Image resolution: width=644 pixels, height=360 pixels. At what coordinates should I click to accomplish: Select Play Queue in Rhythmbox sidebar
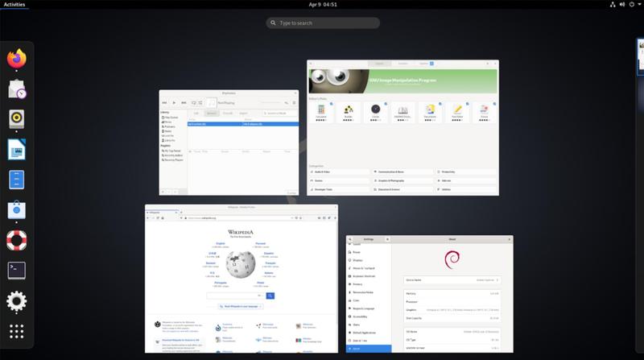[x=171, y=118]
